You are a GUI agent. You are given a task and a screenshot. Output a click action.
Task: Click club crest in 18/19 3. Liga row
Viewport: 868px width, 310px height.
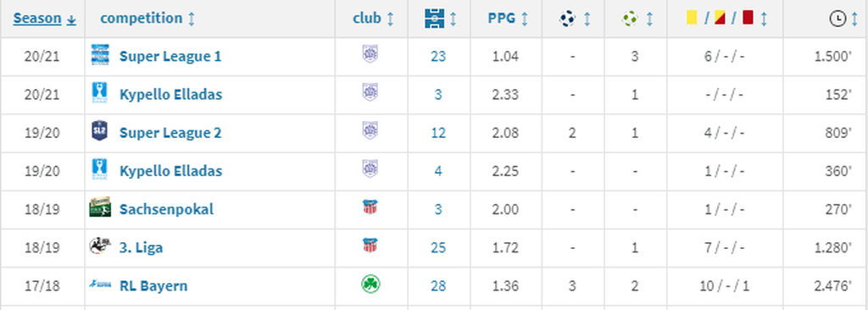(x=370, y=246)
